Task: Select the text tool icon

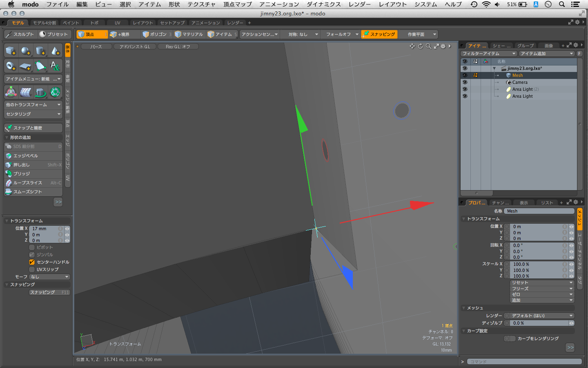Action: 55,65
